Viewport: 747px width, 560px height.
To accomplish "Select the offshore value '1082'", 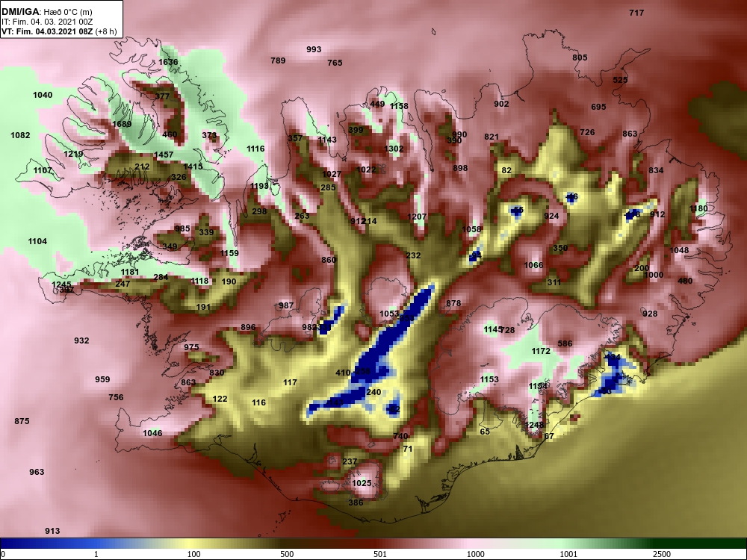I will click(x=20, y=135).
